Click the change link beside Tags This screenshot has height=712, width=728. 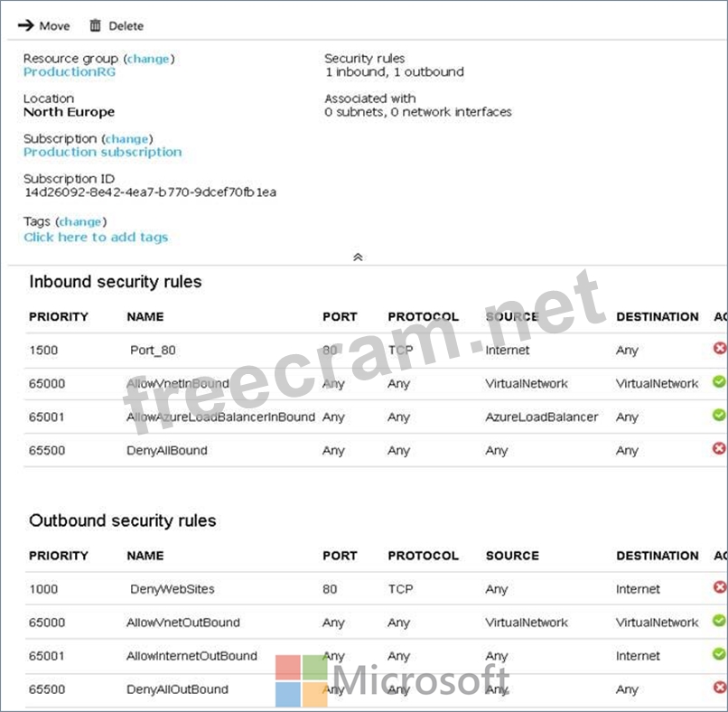80,221
